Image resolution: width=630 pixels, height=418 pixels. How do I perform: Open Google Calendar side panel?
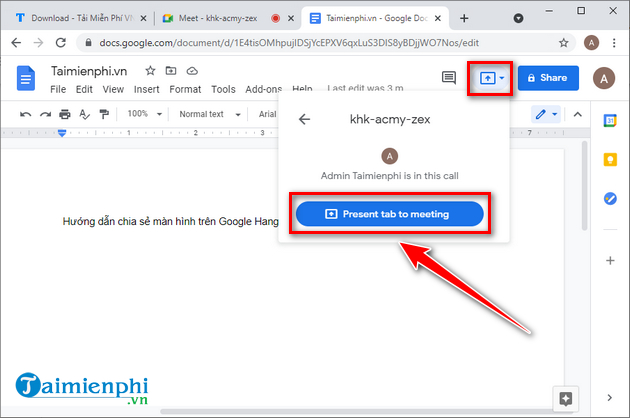(x=610, y=120)
